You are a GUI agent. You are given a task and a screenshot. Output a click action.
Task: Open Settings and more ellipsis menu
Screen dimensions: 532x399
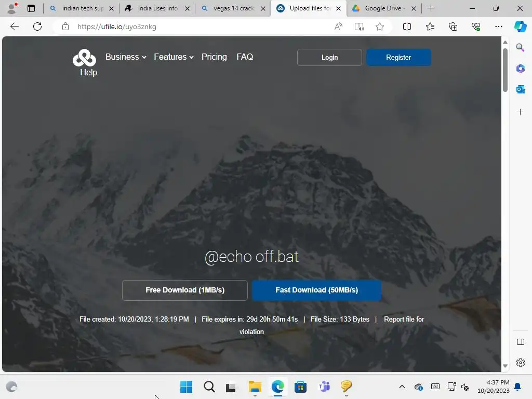498,26
